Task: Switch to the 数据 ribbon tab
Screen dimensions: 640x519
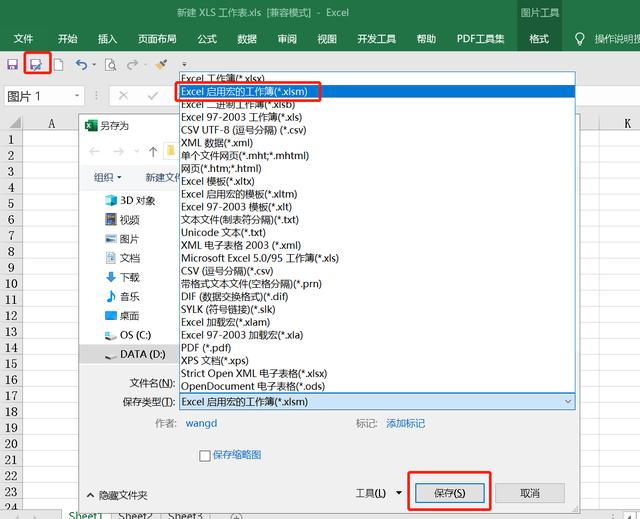Action: [x=247, y=39]
